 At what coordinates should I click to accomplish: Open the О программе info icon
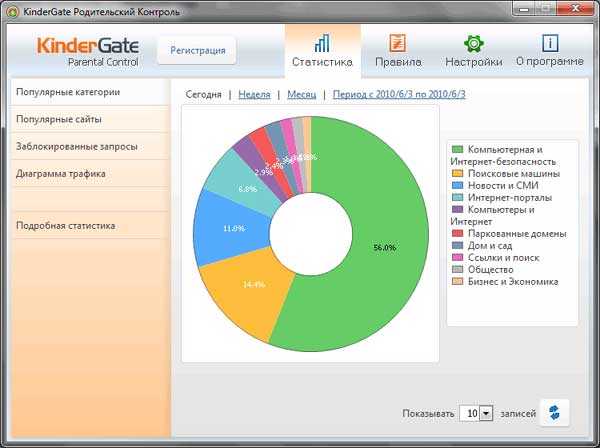pyautogui.click(x=550, y=43)
